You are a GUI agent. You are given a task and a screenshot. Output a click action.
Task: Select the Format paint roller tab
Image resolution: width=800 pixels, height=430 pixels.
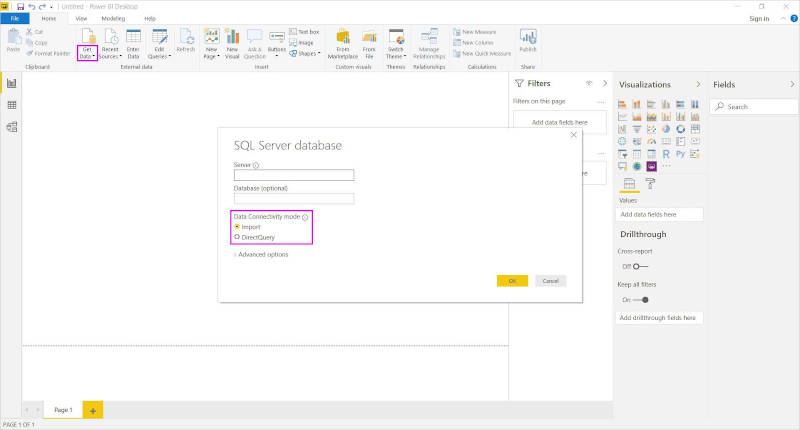pyautogui.click(x=651, y=184)
